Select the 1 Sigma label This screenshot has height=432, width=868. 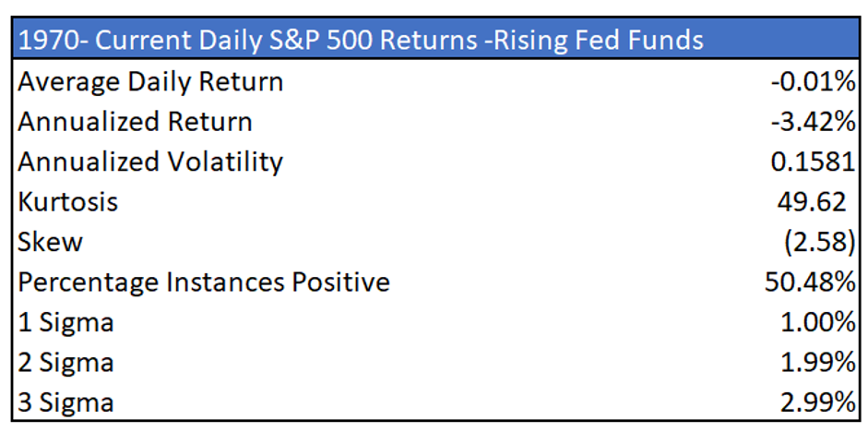tap(65, 322)
